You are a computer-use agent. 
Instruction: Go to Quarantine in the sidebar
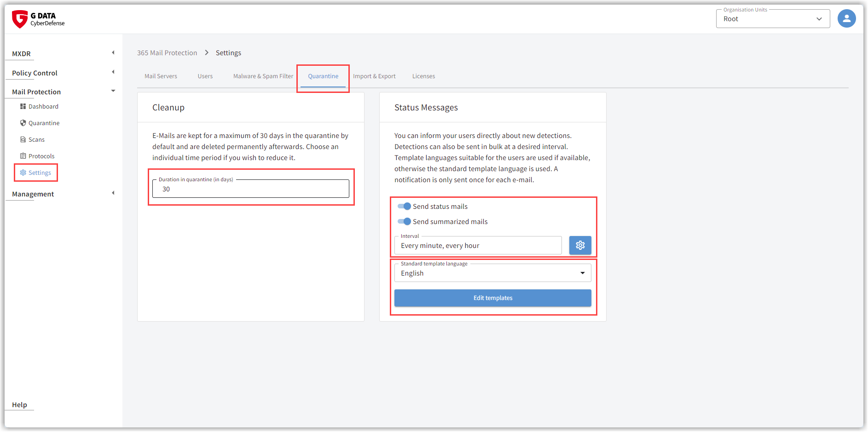click(44, 123)
